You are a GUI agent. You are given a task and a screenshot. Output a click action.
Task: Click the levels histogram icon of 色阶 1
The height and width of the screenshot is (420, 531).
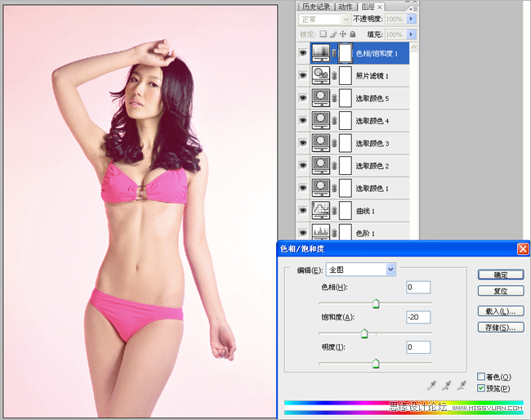point(321,232)
